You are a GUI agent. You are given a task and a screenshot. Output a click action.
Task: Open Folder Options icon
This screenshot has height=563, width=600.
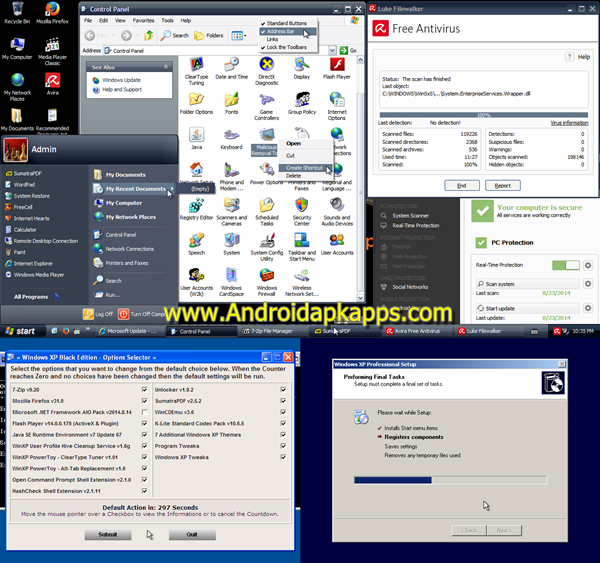[x=196, y=103]
